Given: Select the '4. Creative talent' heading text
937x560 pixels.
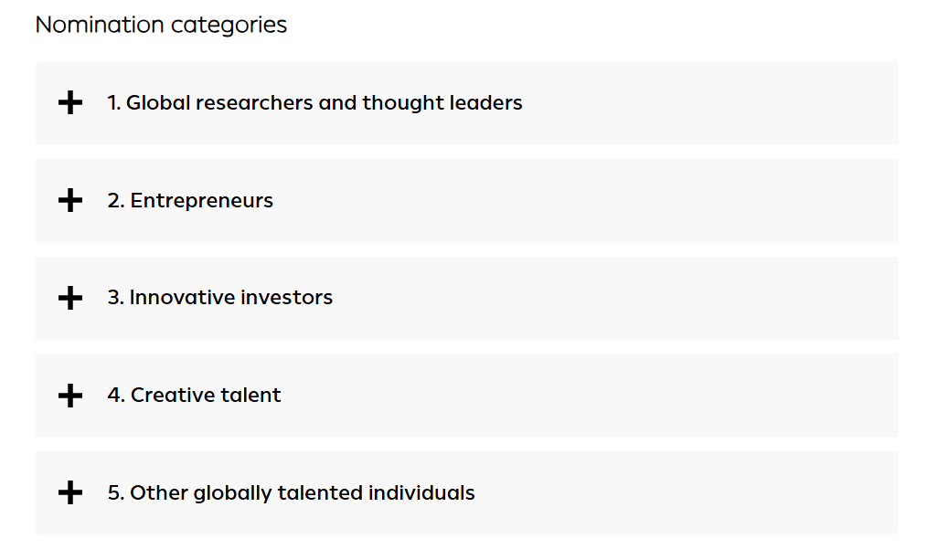Looking at the screenshot, I should (194, 396).
